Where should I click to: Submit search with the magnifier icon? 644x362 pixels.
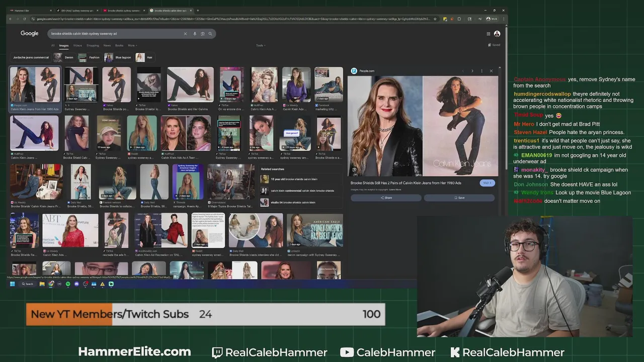(210, 34)
